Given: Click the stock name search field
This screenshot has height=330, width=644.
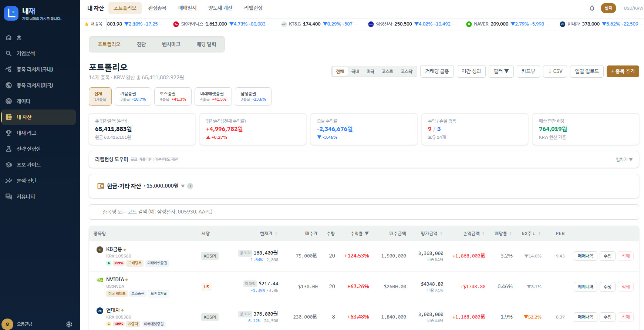Looking at the screenshot, I should tap(364, 212).
